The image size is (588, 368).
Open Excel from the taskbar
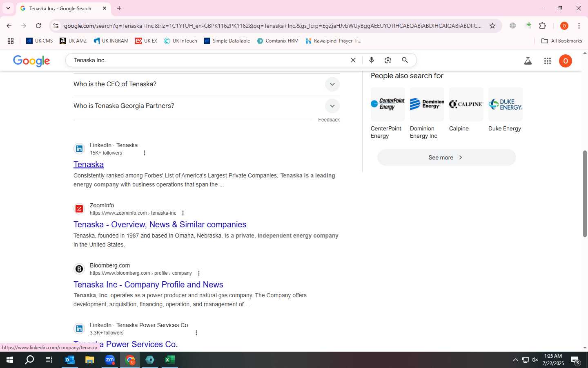(170, 360)
